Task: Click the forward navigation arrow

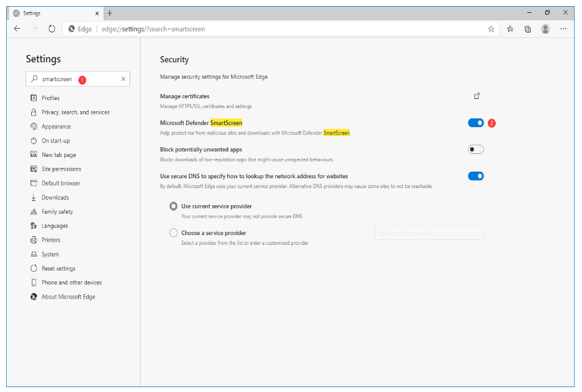Action: coord(34,29)
